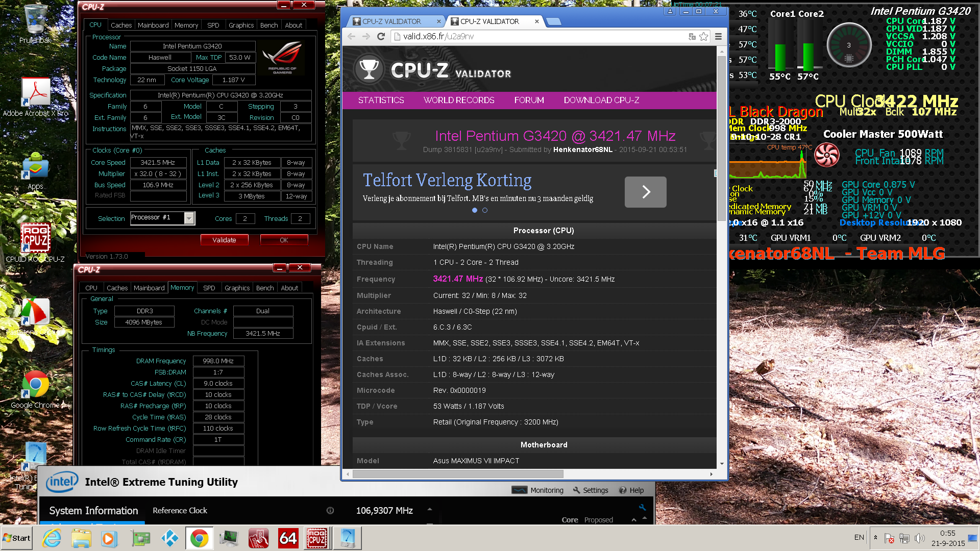Open the Chrome hamburger menu
This screenshot has width=980, height=551.
click(718, 36)
